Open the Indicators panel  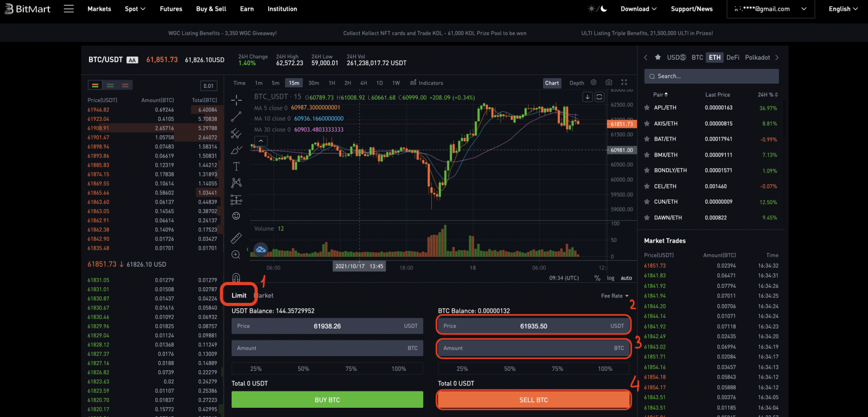click(426, 83)
